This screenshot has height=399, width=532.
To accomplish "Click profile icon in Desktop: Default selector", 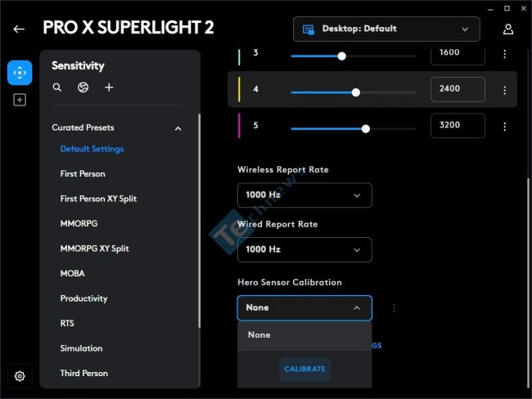I will point(308,29).
